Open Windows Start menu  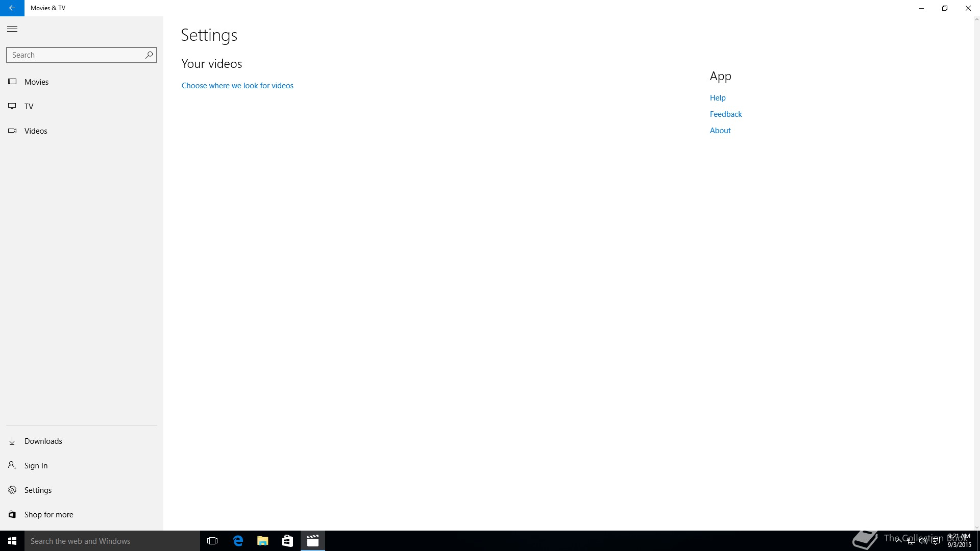click(12, 541)
